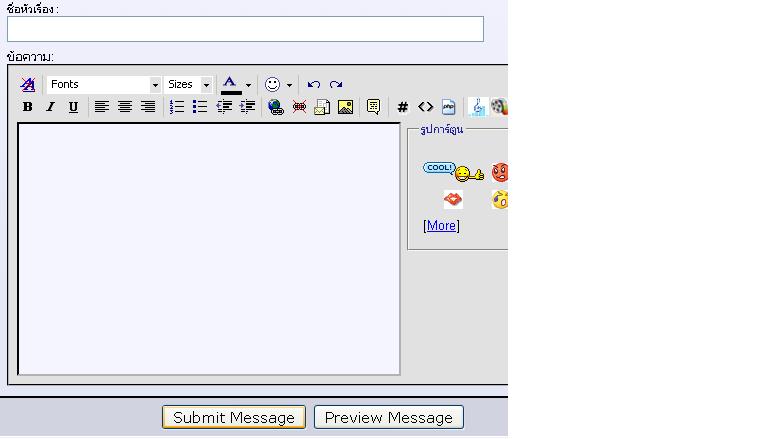Insert an ordered numbered list
Viewport: 759px width, 439px height.
tap(177, 107)
